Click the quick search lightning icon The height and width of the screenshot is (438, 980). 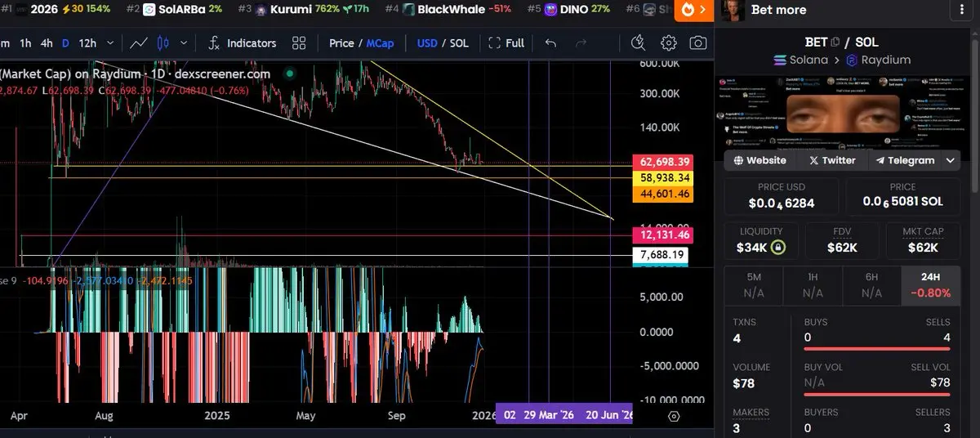pyautogui.click(x=639, y=43)
